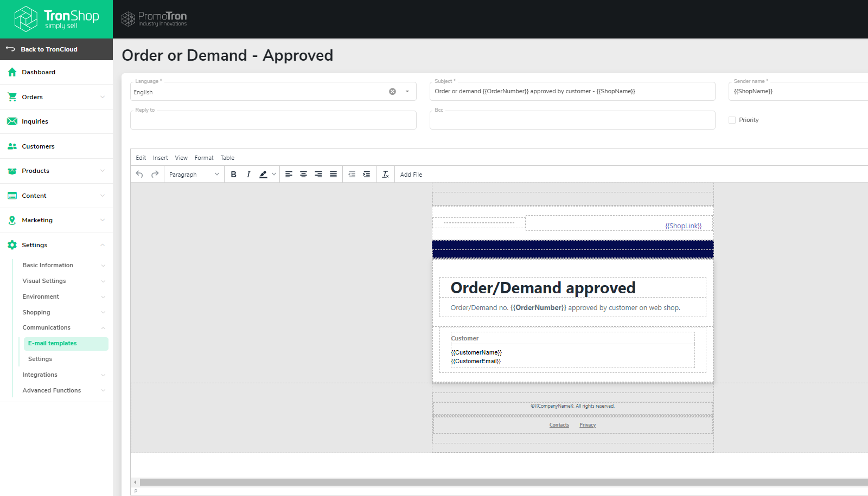Click into the Sender name field
868x496 pixels.
point(799,91)
